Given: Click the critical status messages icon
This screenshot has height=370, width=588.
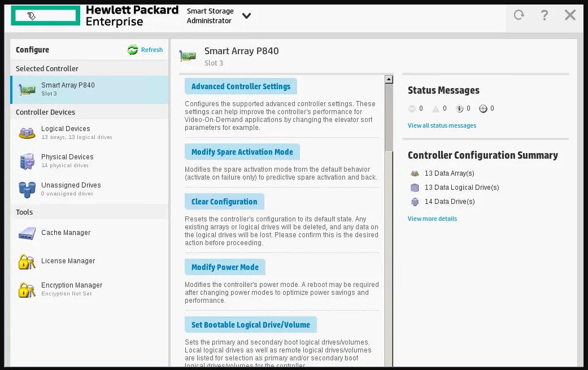Looking at the screenshot, I should [x=412, y=108].
